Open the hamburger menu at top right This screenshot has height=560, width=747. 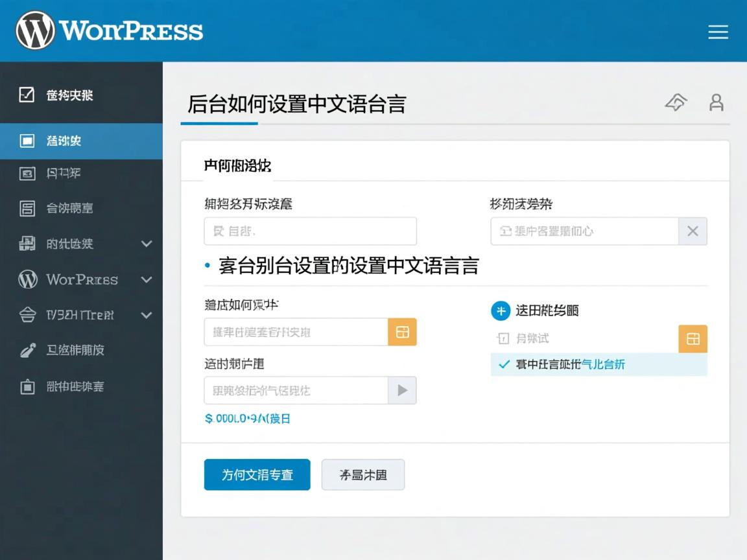[718, 32]
